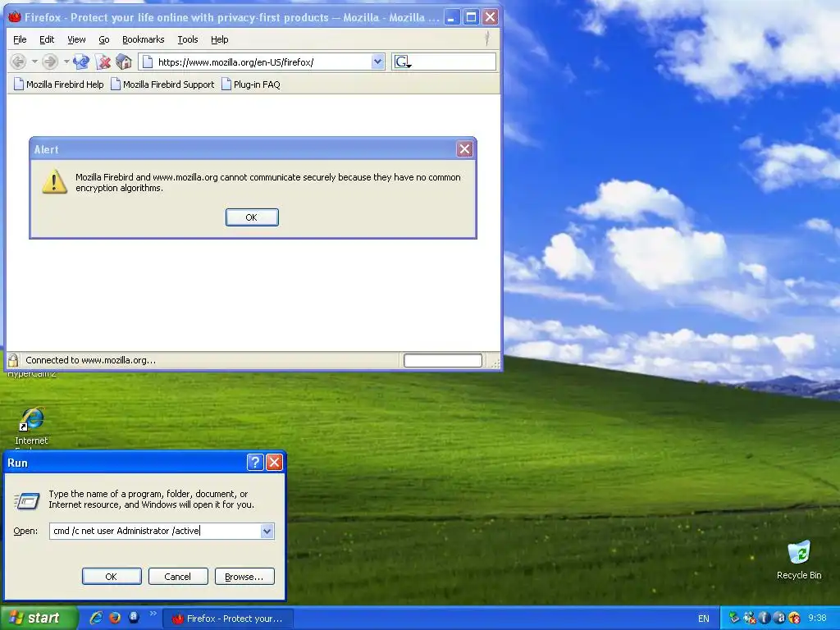Viewport: 840px width, 630px height.
Task: Click the Safely Remove Hardware tray icon
Action: 734,619
